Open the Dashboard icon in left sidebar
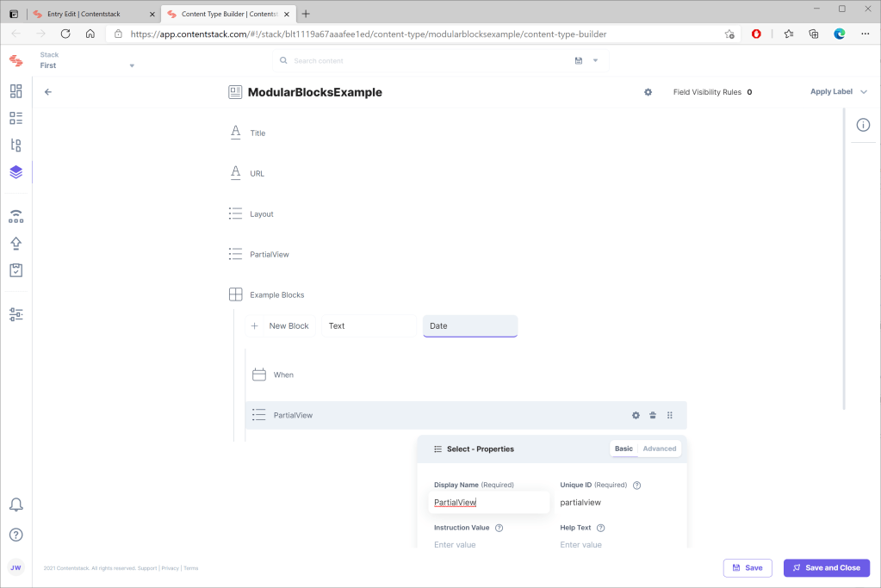The image size is (881, 588). click(x=16, y=91)
